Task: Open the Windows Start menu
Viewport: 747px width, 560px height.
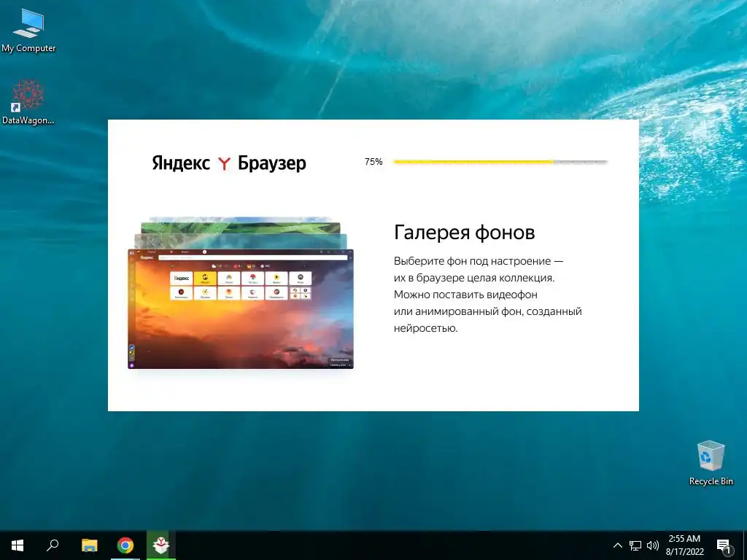Action: pyautogui.click(x=18, y=545)
